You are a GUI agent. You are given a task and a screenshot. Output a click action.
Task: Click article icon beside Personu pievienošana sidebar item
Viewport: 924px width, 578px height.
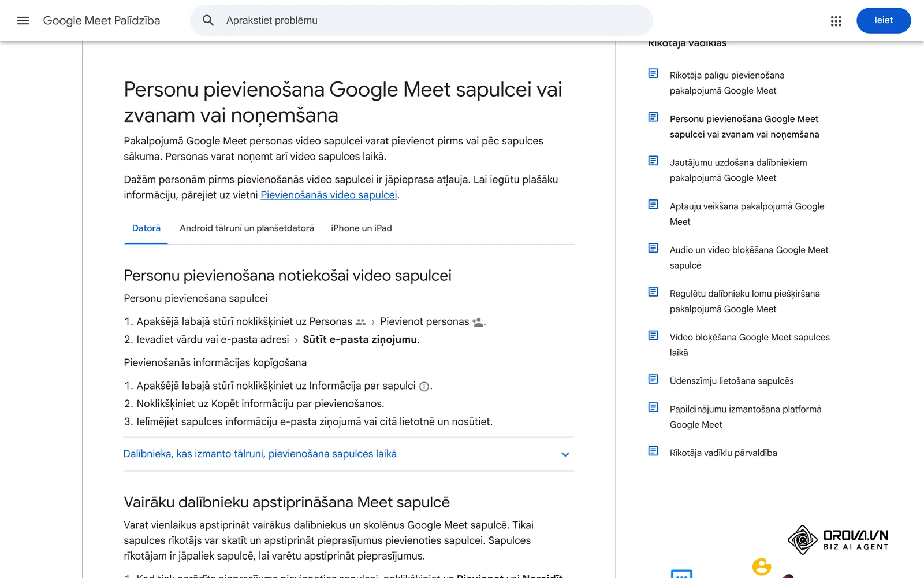coord(653,117)
